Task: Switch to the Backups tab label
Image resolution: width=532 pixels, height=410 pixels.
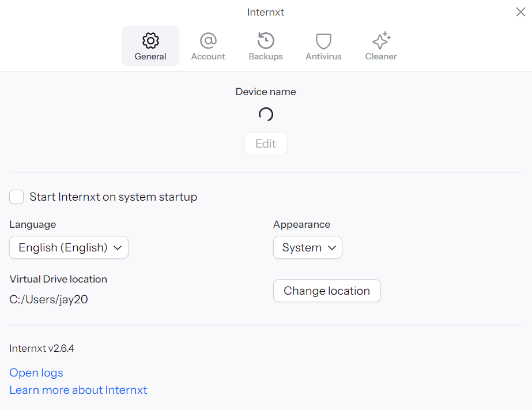Action: (x=266, y=57)
